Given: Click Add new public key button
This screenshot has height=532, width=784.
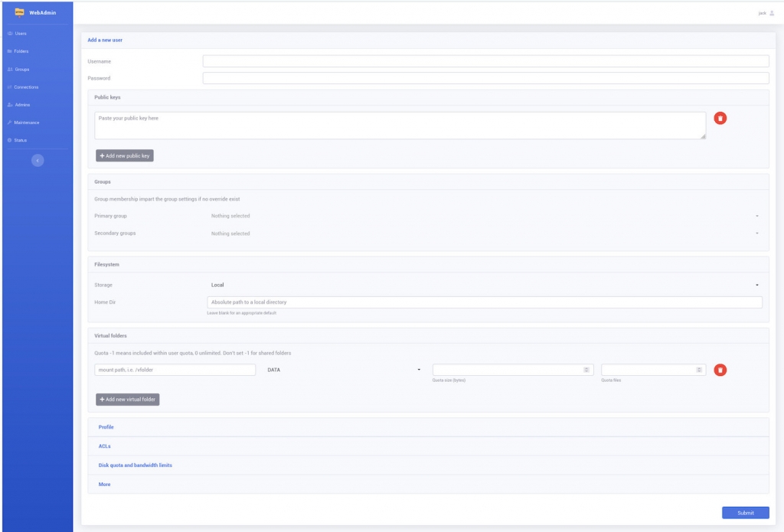Looking at the screenshot, I should [x=125, y=155].
